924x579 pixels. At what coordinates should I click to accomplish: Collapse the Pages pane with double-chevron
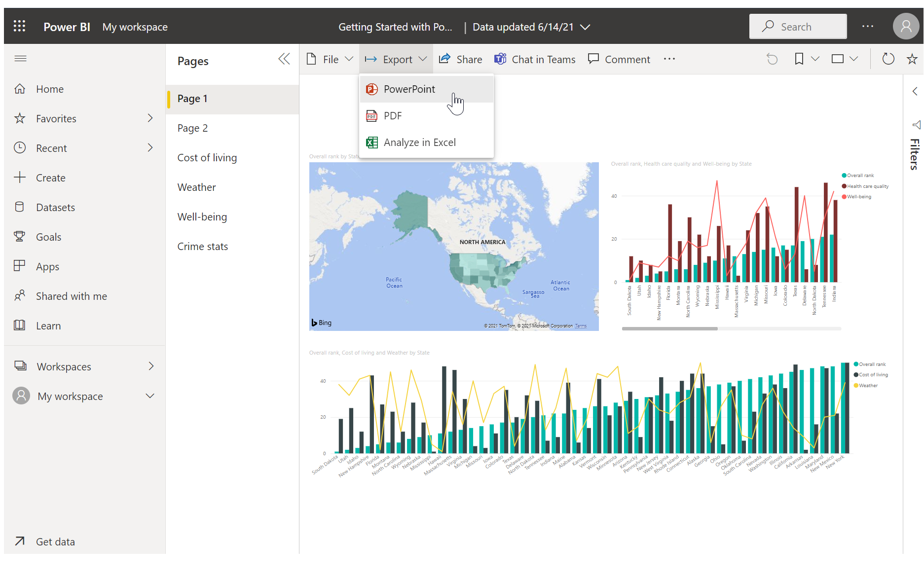click(x=284, y=59)
